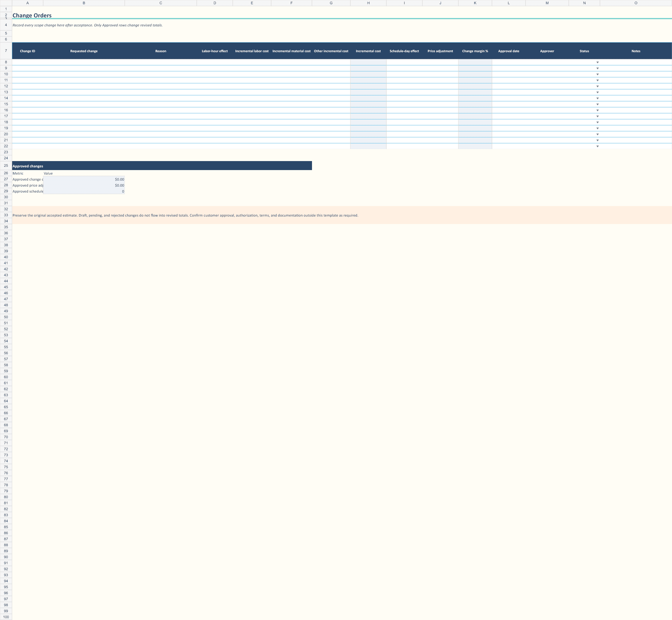
Task: Click the Incremental cost cell in row 9
Action: coord(368,68)
